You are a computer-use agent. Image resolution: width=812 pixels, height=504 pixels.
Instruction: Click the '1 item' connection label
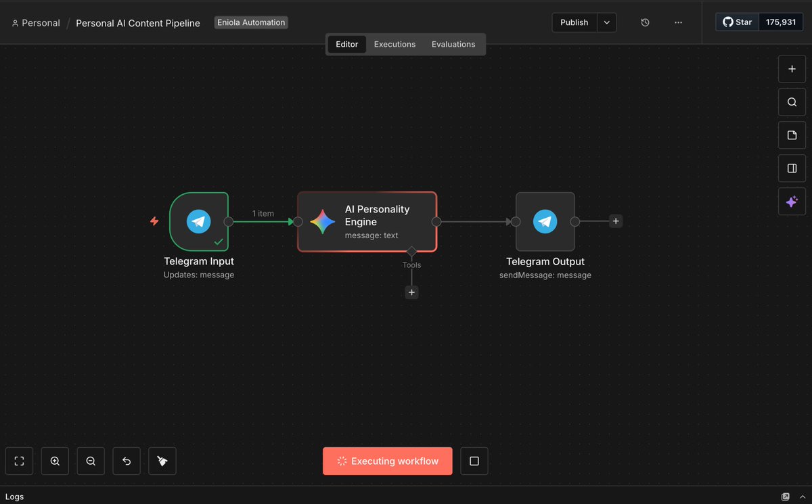pyautogui.click(x=263, y=214)
